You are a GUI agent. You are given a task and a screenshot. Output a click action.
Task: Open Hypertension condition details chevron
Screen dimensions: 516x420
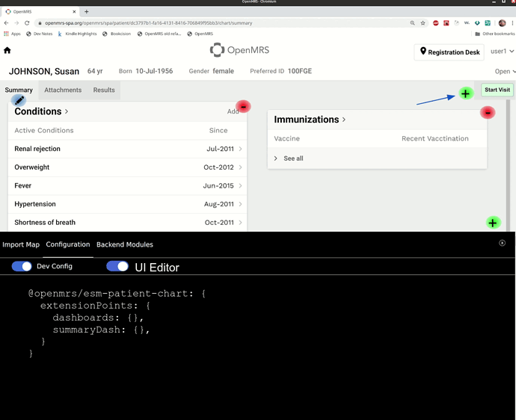coord(240,204)
